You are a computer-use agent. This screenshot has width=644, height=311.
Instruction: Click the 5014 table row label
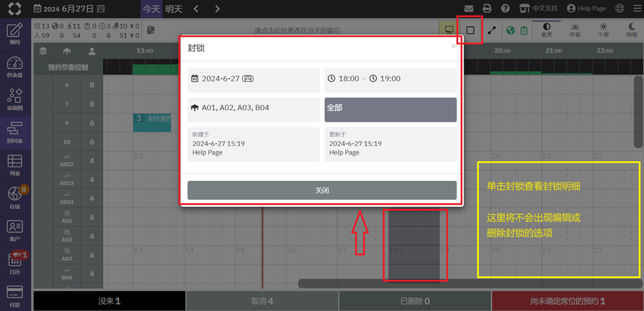[66, 199]
